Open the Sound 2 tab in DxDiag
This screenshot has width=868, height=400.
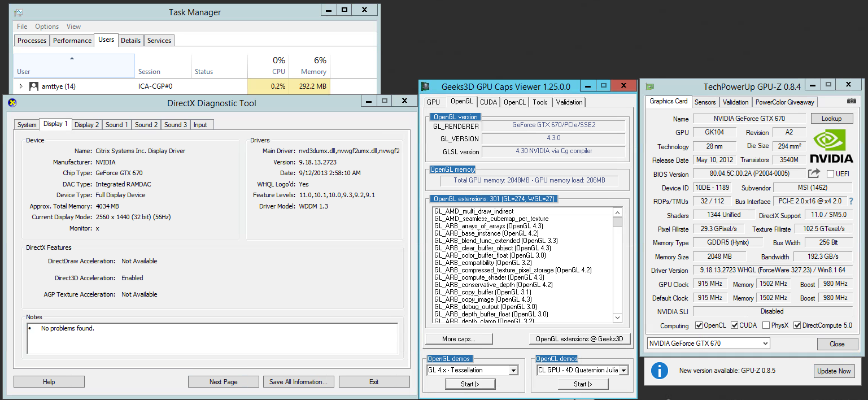click(x=146, y=125)
